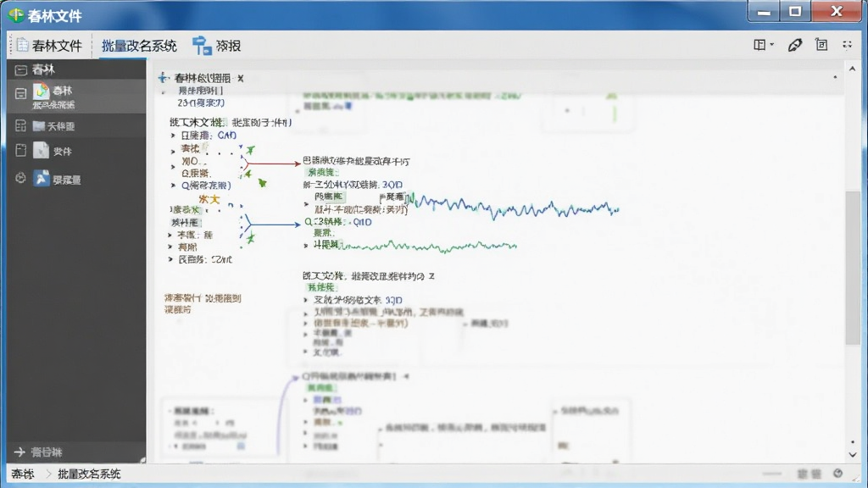Click the blue plus icon beside the document tab

coord(163,78)
